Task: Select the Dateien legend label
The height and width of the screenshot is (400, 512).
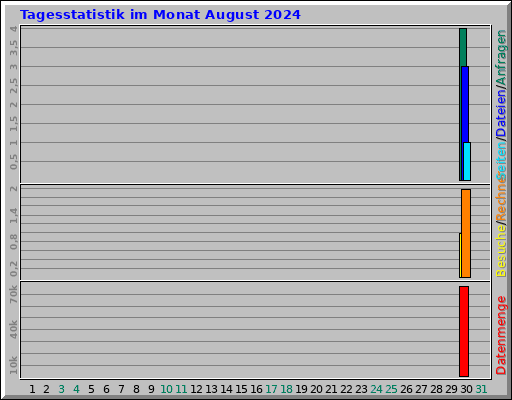Action: (x=501, y=113)
